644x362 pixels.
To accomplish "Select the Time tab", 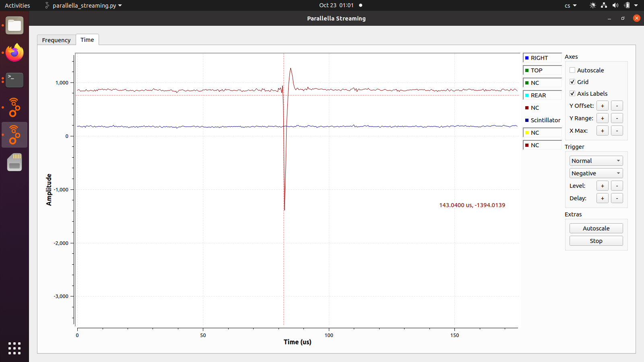I will click(x=87, y=39).
